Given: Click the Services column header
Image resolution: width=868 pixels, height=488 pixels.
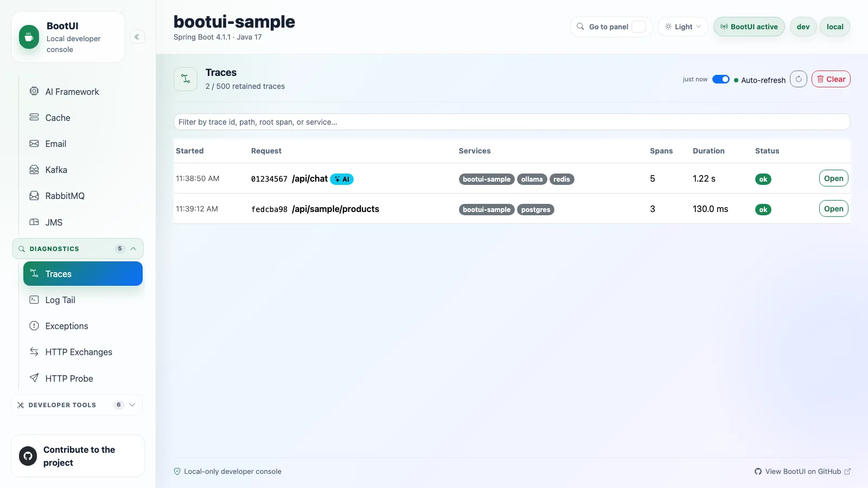Looking at the screenshot, I should click(475, 151).
